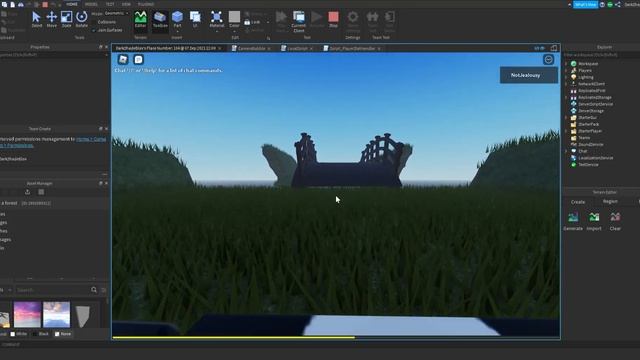
Task: Open the Color picker swatch in ribbon
Action: click(234, 17)
